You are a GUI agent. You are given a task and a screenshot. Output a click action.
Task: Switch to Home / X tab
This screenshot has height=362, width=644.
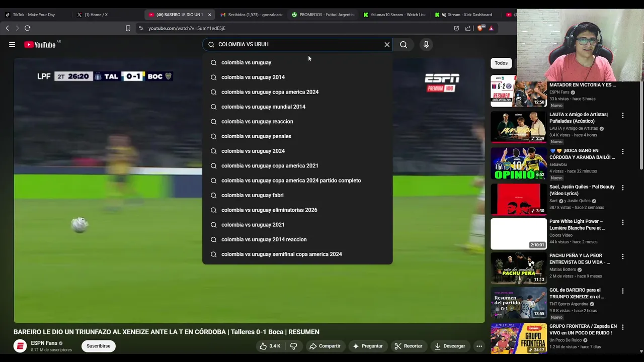coord(107,15)
